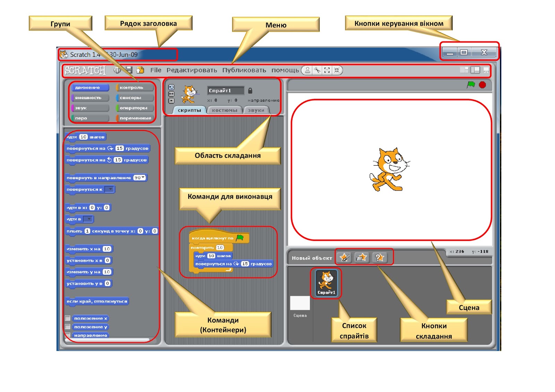Viewport: 555px width, 392px height.
Task: Click the SCRATCH logo
Action: 85,70
